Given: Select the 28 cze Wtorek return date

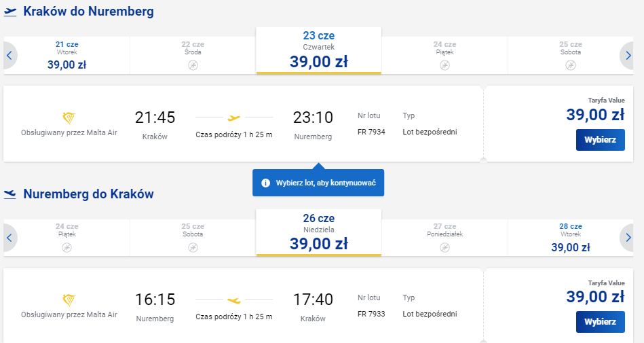Looking at the screenshot, I should click(x=571, y=238).
